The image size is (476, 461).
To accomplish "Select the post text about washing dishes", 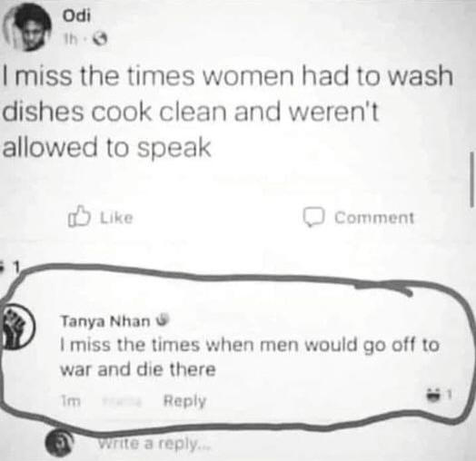I will click(228, 112).
